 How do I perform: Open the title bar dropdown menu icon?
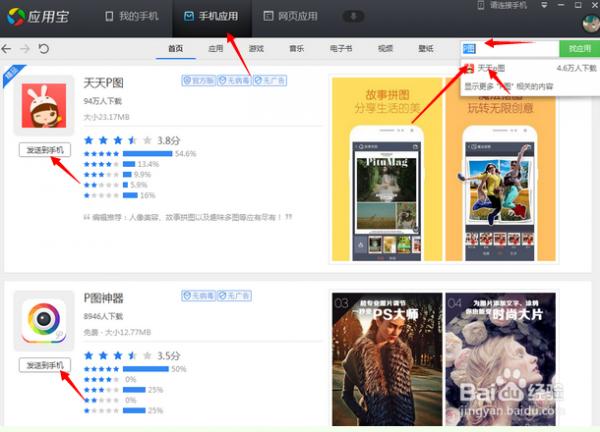click(544, 5)
